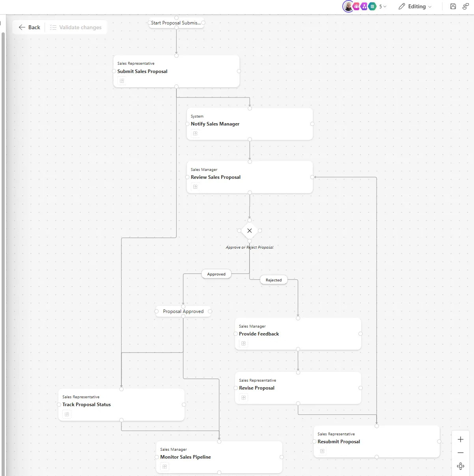Screen dimensions: 474x476
Task: Click details icon in Track Proposal Status
Action: point(67,414)
